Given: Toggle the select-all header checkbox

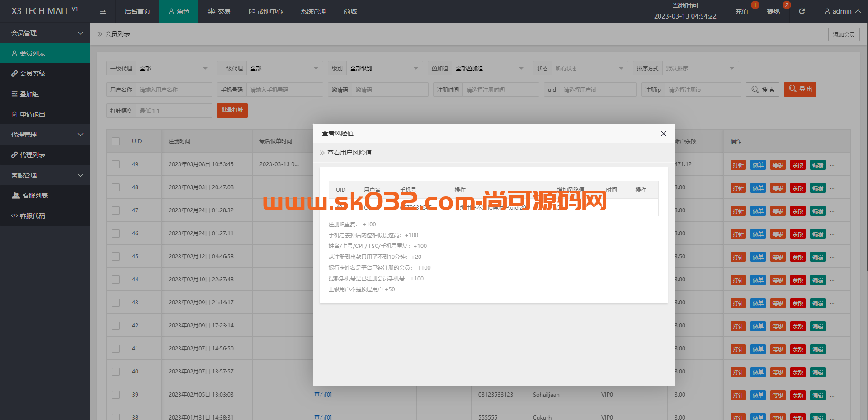Looking at the screenshot, I should click(x=116, y=141).
